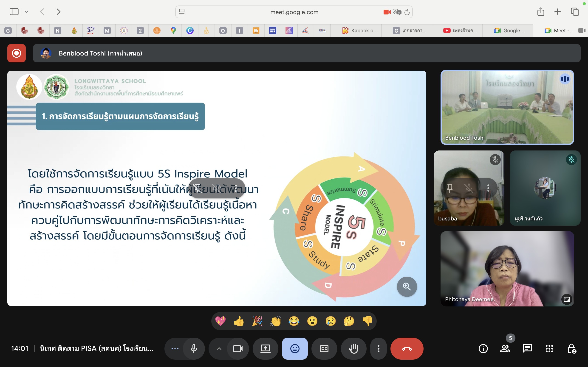Click the magnifier zoom icon on slide
This screenshot has height=367, width=588.
407,287
